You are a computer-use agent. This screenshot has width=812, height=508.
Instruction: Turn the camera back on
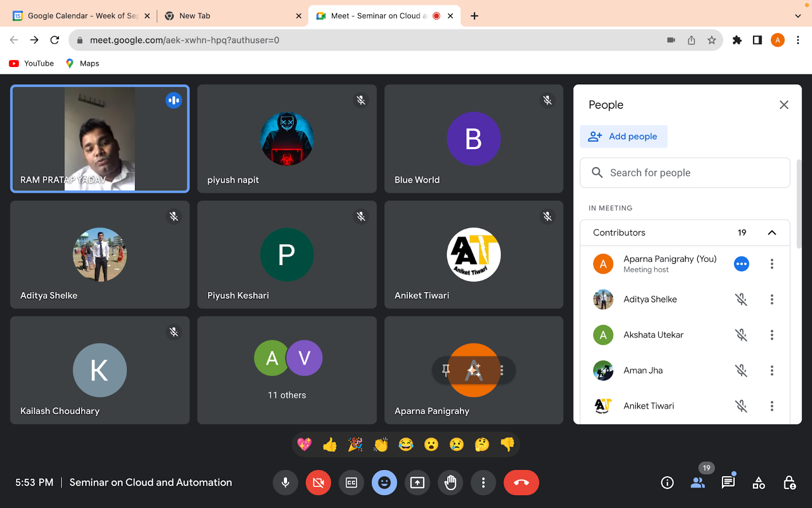point(318,483)
